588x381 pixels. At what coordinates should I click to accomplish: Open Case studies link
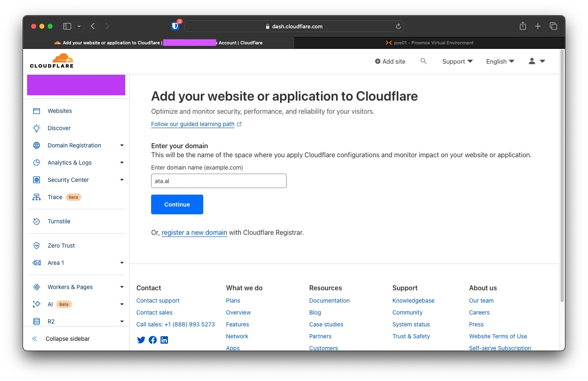pos(326,324)
